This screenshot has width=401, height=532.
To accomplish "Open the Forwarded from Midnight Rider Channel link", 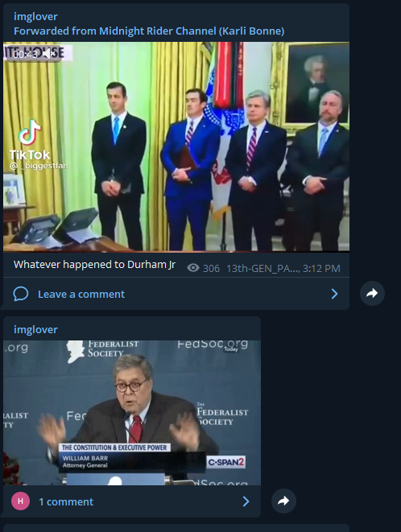I will pos(149,31).
